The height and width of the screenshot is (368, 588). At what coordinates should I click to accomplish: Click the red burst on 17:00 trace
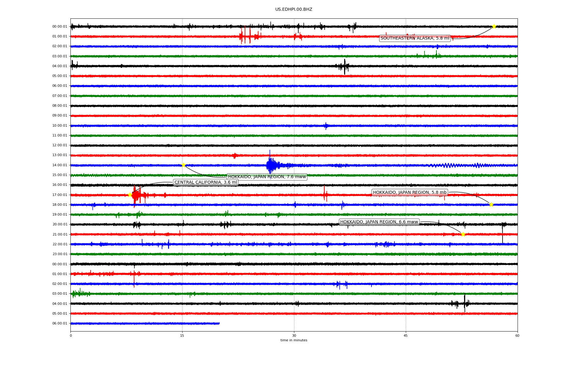point(136,195)
